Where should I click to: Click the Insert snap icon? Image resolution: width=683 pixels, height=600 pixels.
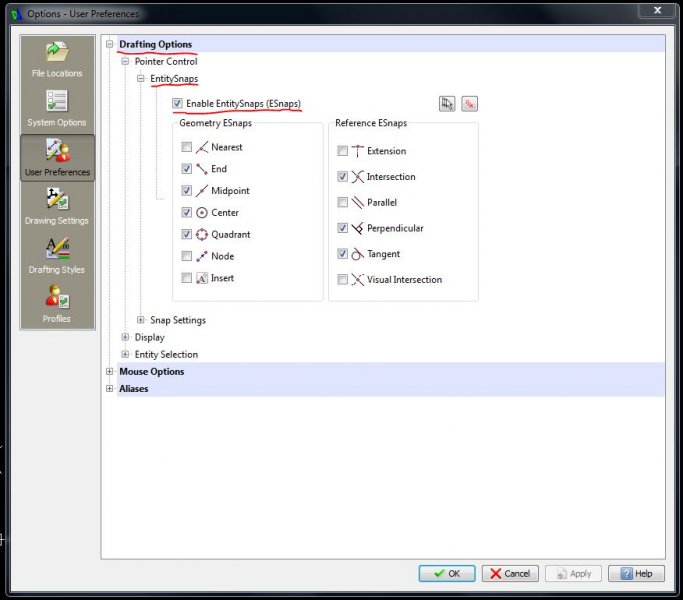202,278
